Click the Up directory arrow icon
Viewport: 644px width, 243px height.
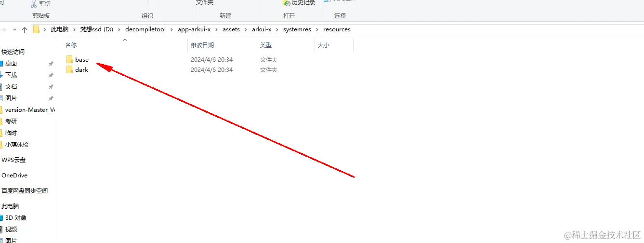(25, 29)
